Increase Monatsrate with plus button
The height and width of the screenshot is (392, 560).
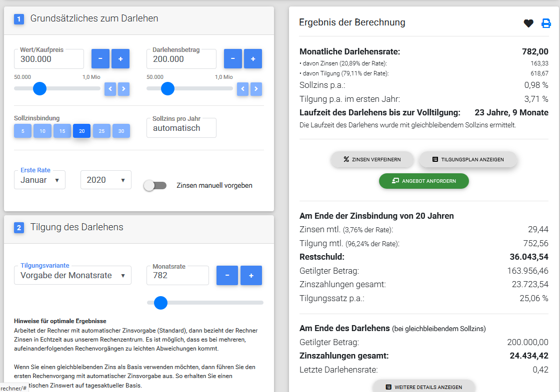pos(251,275)
